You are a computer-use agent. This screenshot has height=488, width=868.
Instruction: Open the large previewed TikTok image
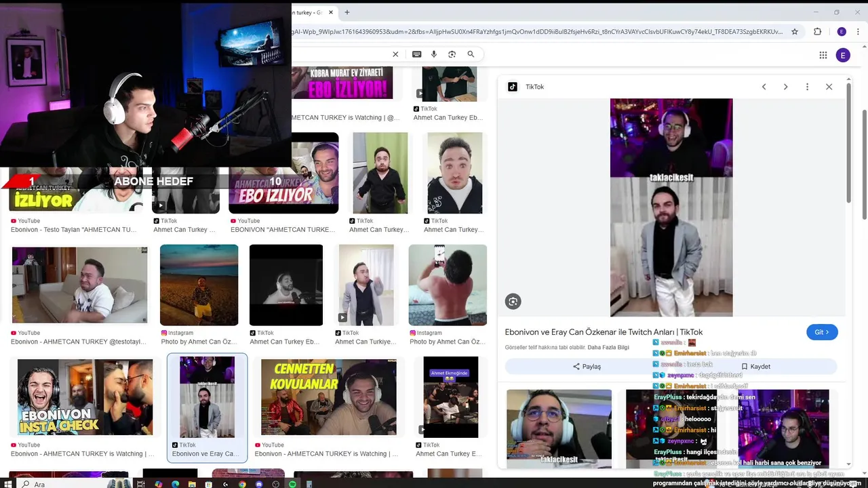pos(671,207)
